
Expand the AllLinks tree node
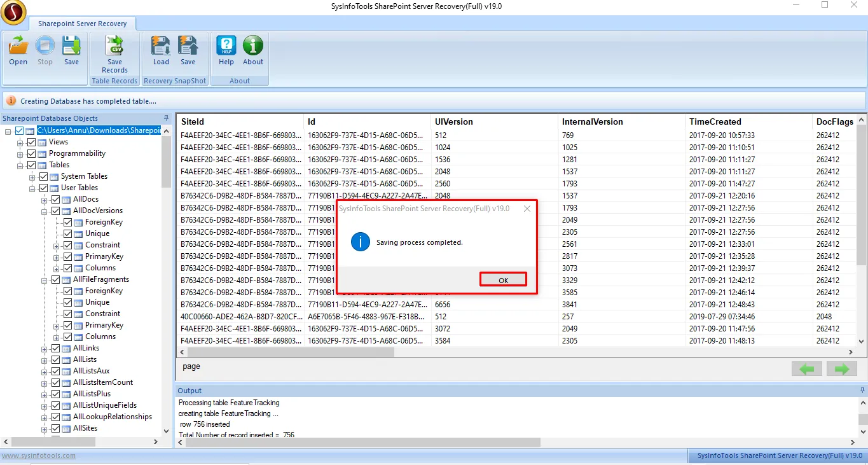[45, 349]
